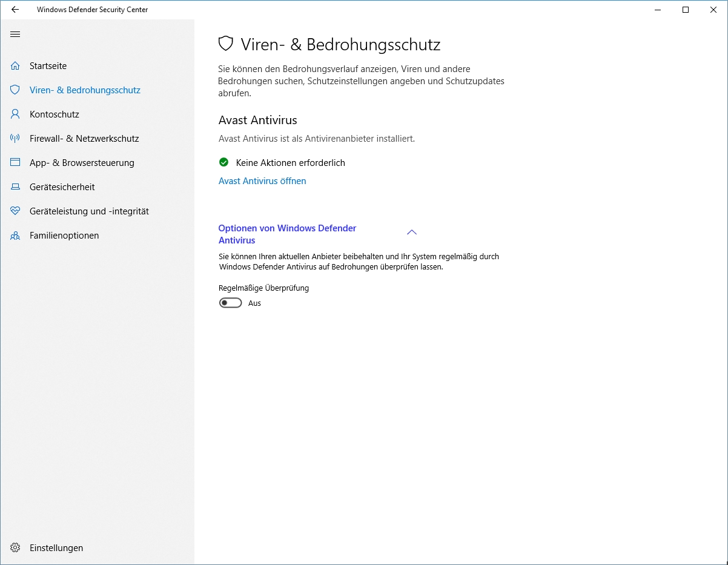
Task: Click the Windows Defender Security Center title
Action: [92, 10]
